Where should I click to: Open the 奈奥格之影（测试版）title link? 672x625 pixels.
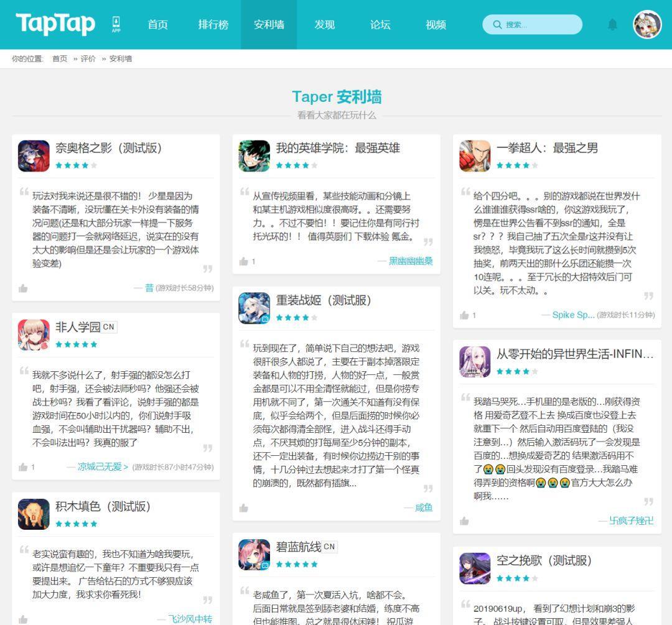tap(108, 148)
